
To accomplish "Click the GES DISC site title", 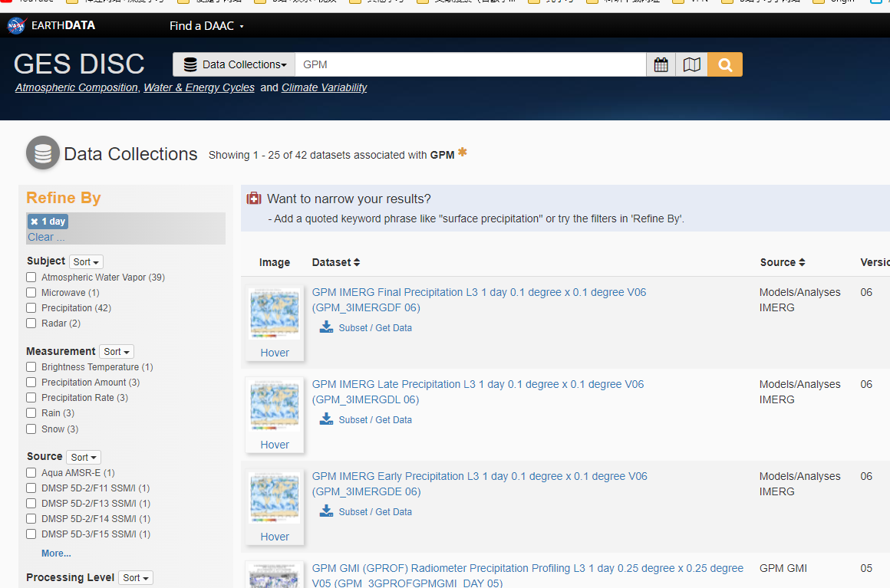I will pyautogui.click(x=79, y=64).
